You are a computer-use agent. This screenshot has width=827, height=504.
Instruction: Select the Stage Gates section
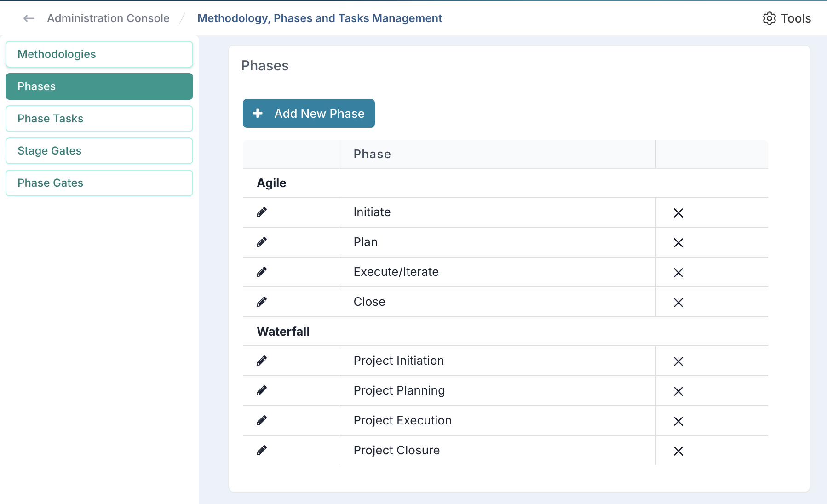pyautogui.click(x=99, y=151)
